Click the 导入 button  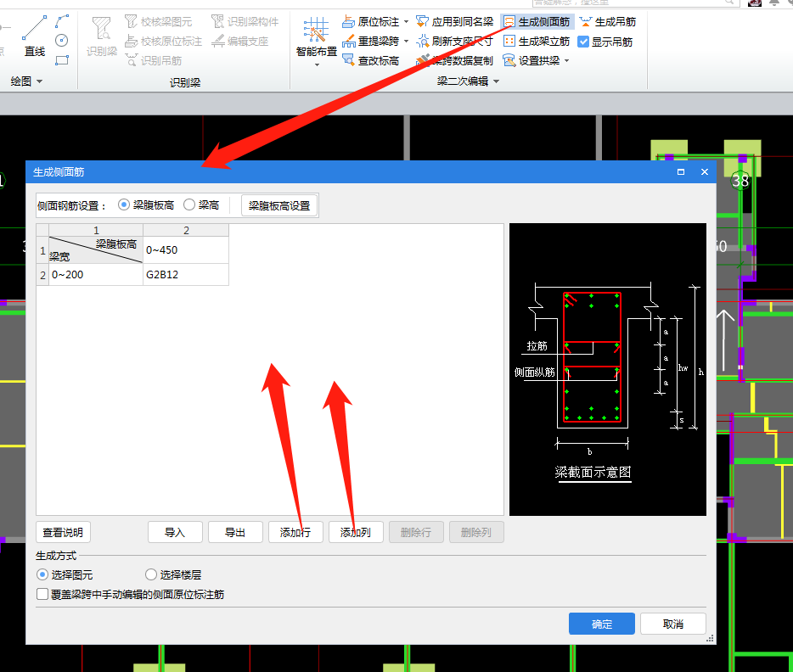click(x=175, y=532)
